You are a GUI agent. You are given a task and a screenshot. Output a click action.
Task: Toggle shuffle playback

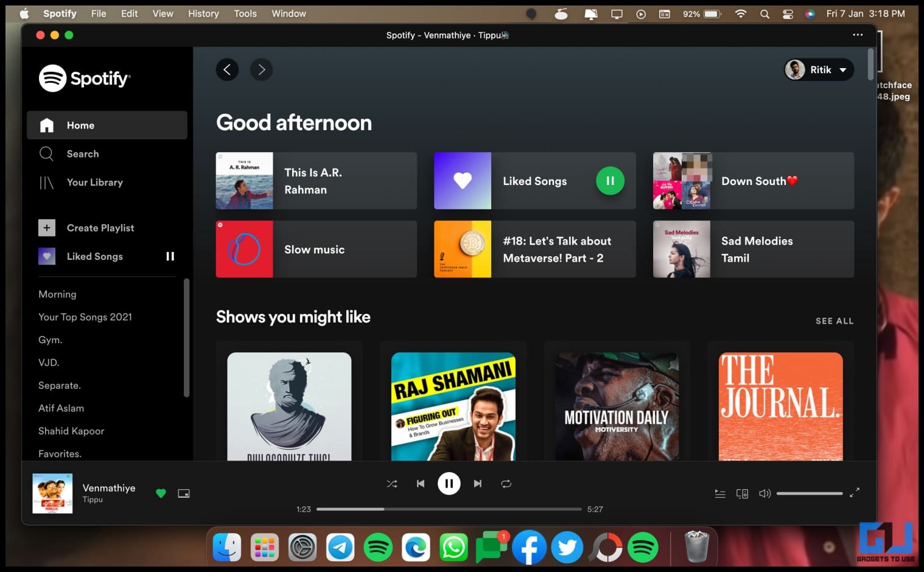point(392,484)
